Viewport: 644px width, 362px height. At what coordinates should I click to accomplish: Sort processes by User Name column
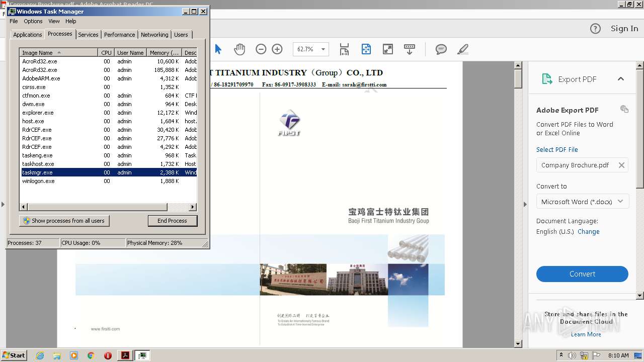click(130, 52)
